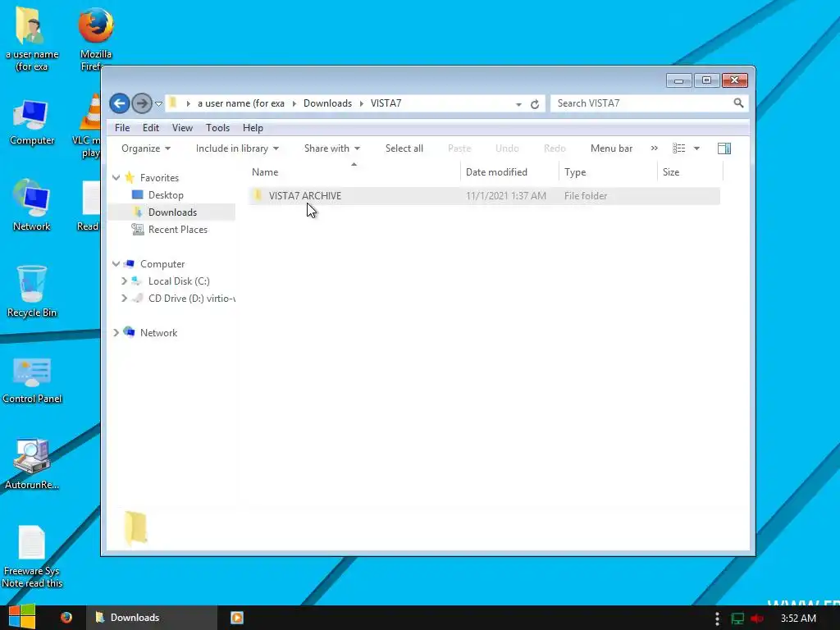Select Mozilla Firefox desktop icon
Image resolution: width=840 pixels, height=630 pixels.
tap(95, 39)
